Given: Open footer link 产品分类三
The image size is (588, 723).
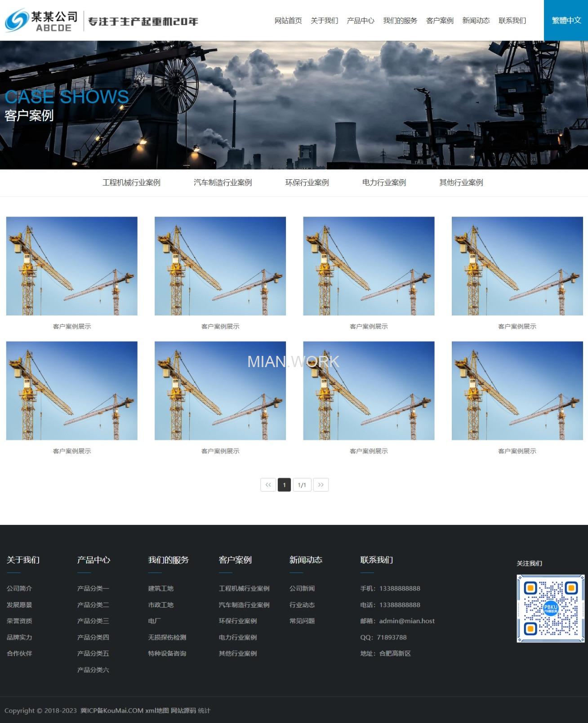Looking at the screenshot, I should pyautogui.click(x=93, y=621).
